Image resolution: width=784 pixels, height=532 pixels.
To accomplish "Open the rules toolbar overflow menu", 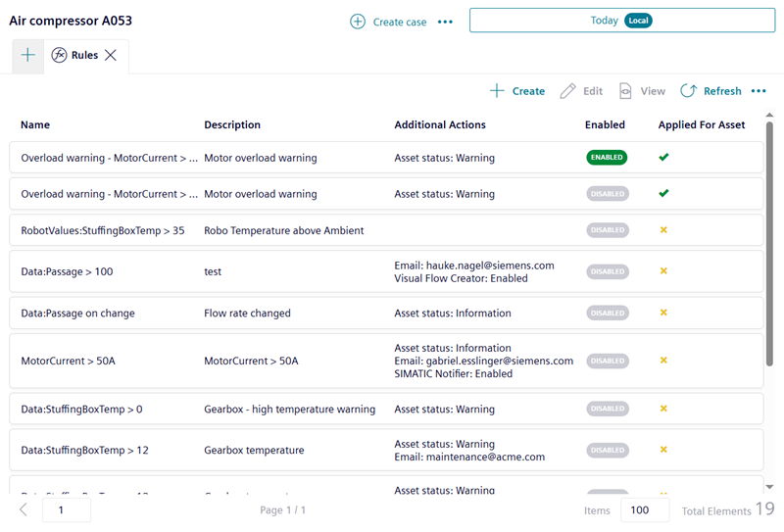I will pyautogui.click(x=759, y=91).
